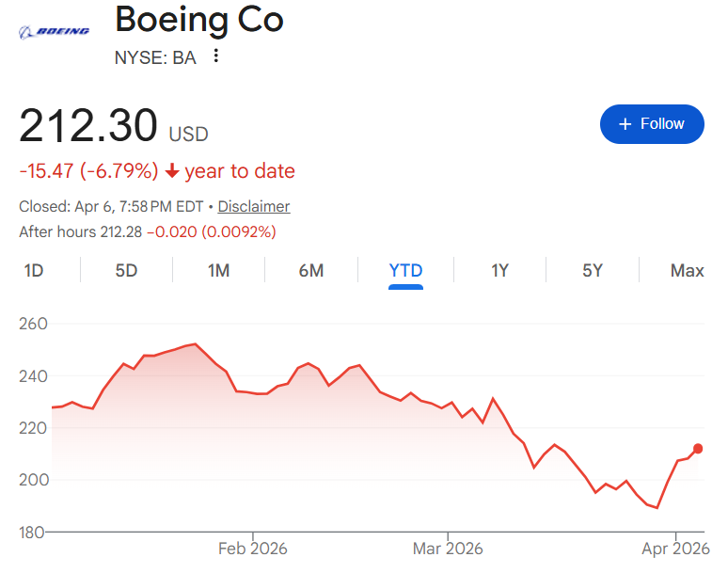Switch to 5Y time range
728x573 pixels.
coord(592,271)
